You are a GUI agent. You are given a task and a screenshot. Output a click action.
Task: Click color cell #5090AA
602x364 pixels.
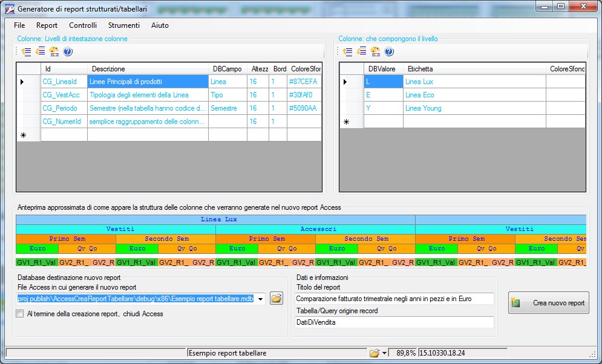tap(304, 108)
